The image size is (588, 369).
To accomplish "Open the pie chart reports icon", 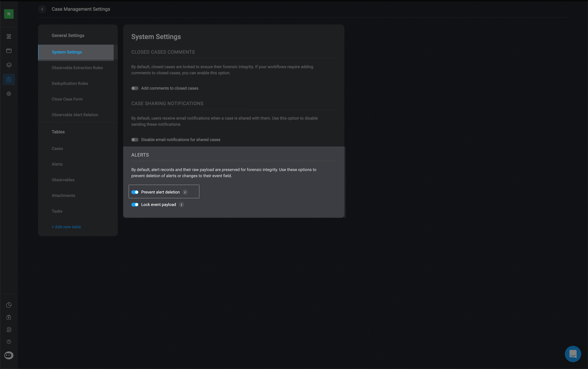I will (x=9, y=305).
